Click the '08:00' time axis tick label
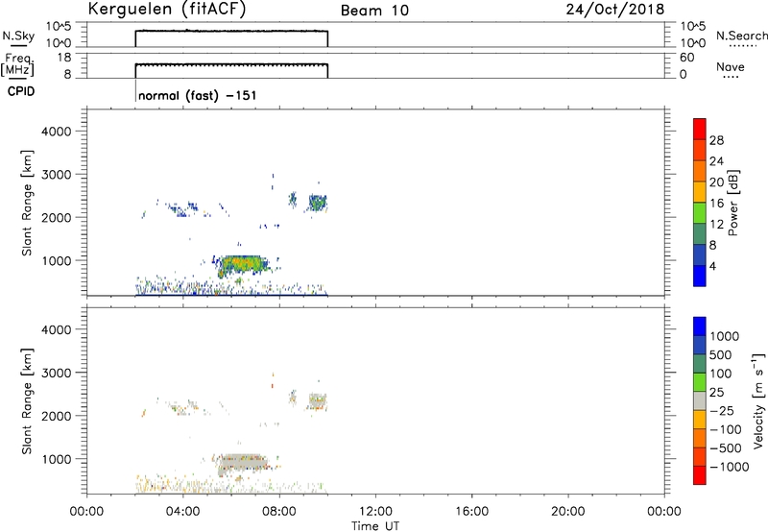The width and height of the screenshot is (768, 532). (279, 512)
